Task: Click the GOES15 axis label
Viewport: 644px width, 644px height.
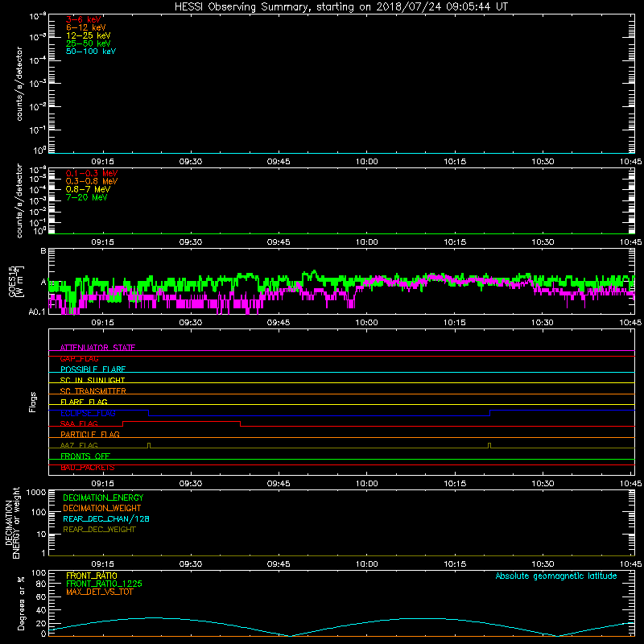Action: coord(13,281)
